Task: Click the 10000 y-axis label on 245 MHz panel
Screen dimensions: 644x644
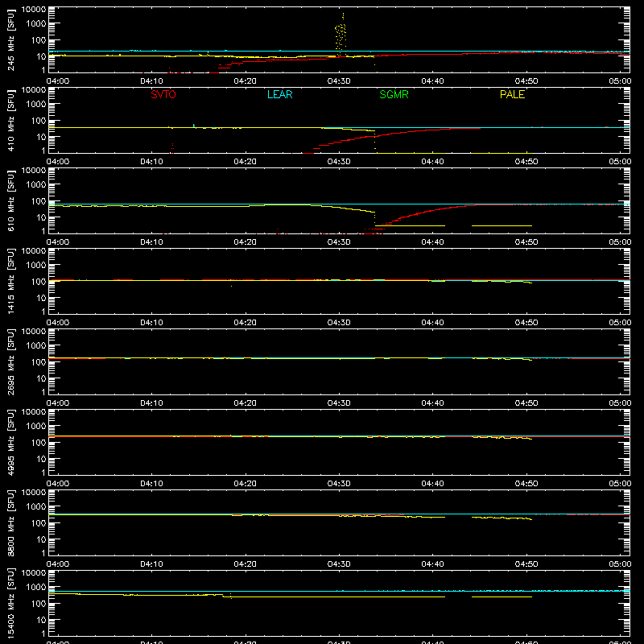Action: [x=34, y=10]
